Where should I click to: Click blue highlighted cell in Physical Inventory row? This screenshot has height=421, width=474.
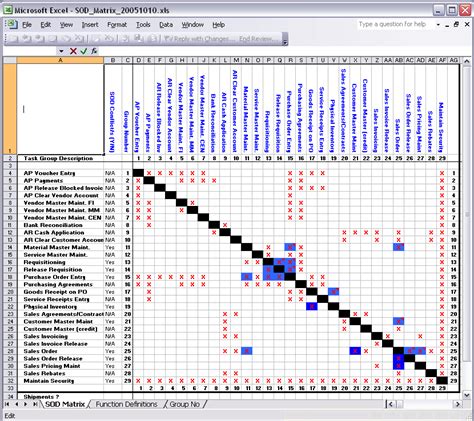point(312,307)
